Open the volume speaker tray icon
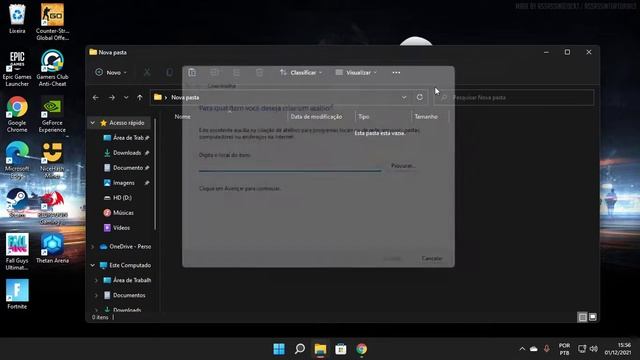Viewport: 640px width, 360px height. (x=594, y=349)
